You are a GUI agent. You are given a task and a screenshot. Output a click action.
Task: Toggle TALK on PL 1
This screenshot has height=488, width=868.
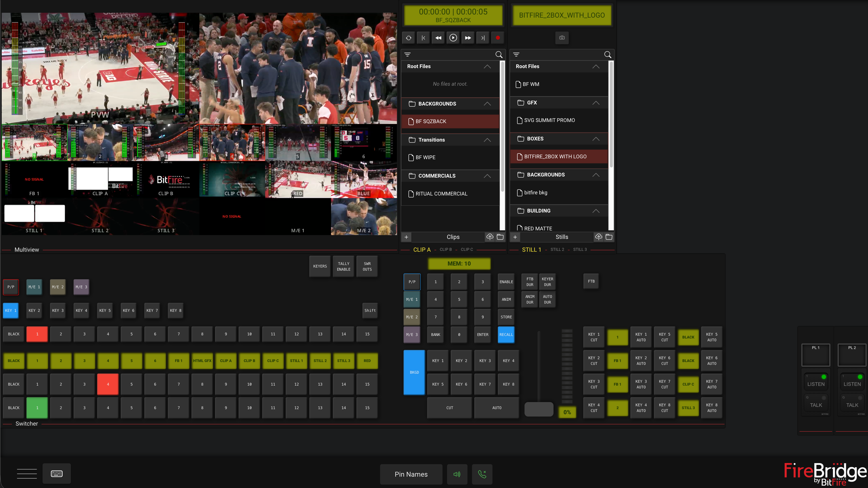click(x=816, y=402)
